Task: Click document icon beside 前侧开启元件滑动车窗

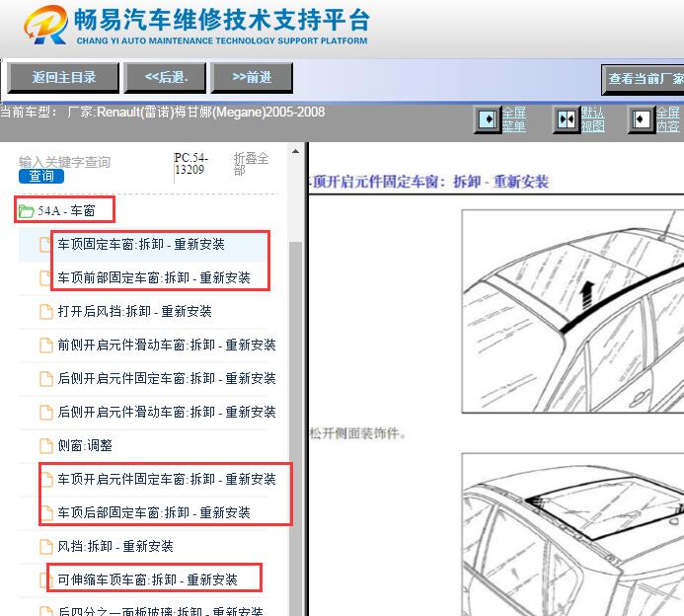Action: coord(45,346)
